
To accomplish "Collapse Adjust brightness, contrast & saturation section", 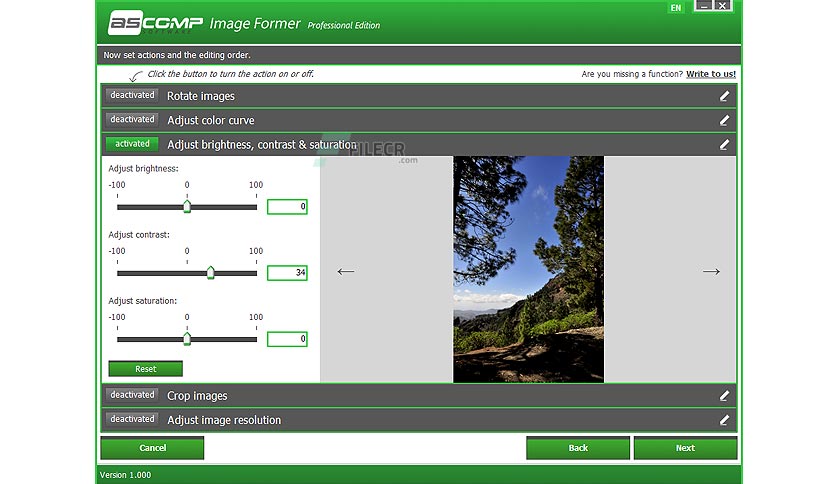I will 419,144.
